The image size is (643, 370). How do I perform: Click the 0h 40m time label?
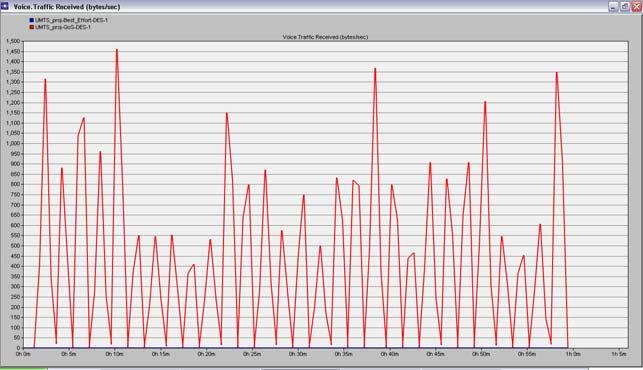pyautogui.click(x=389, y=354)
